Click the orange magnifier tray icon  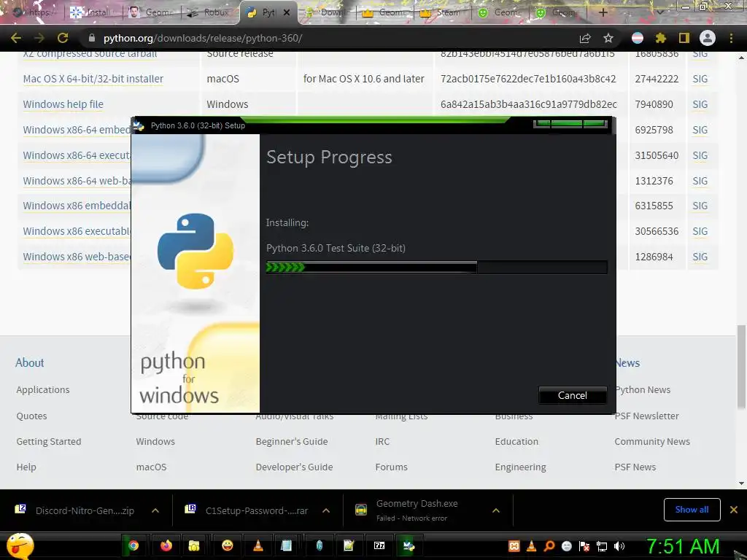click(549, 546)
